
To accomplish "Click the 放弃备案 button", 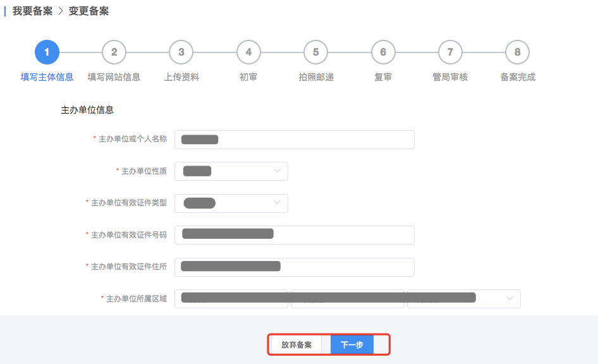I will tap(296, 345).
